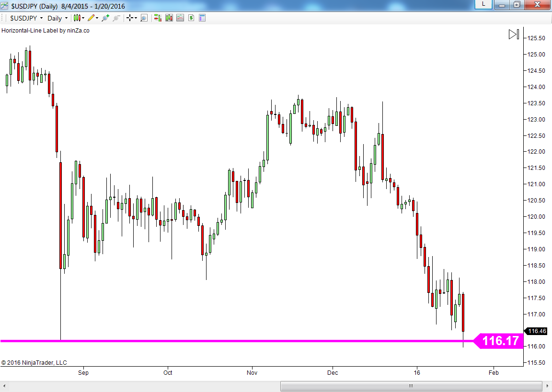Screen dimensions: 552x392
Task: Click the 123.00 price axis label
Action: [536, 119]
